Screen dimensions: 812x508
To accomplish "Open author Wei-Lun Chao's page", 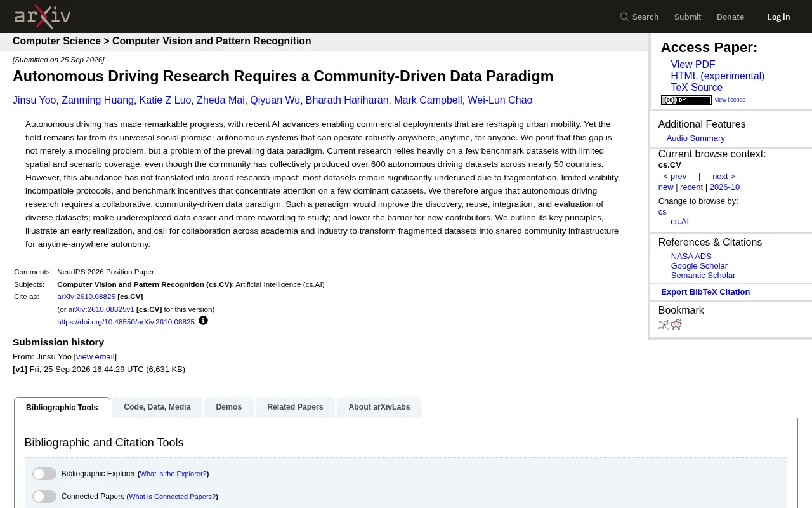I will 500,100.
